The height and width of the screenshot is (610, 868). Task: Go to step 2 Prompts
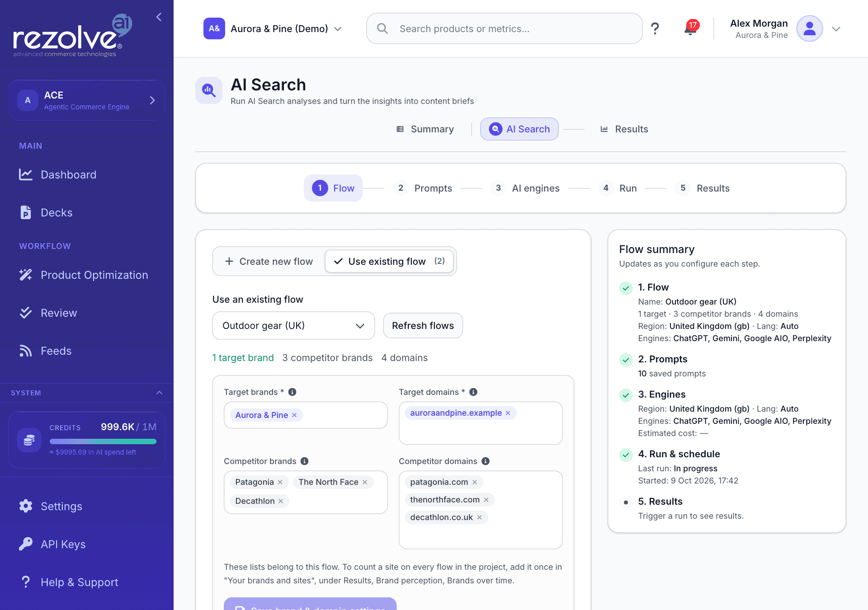[423, 188]
